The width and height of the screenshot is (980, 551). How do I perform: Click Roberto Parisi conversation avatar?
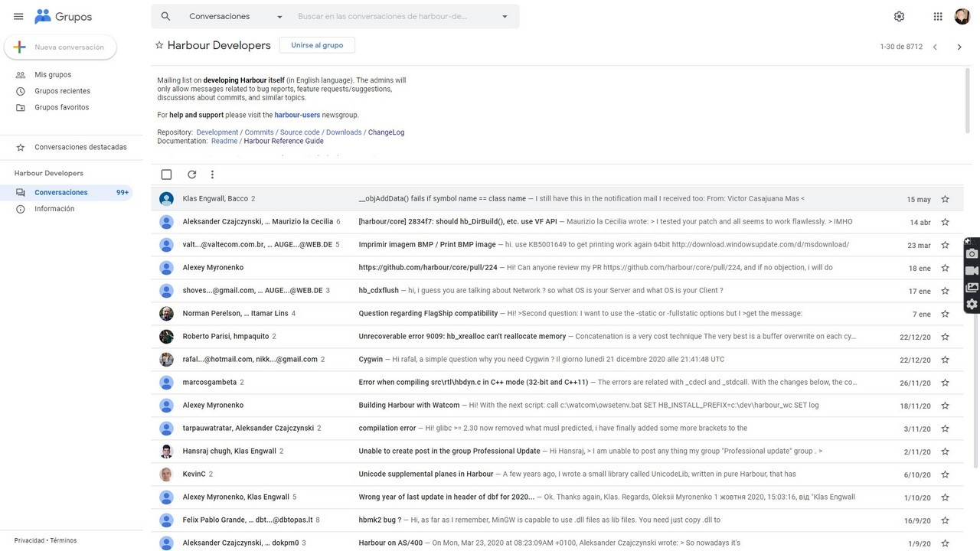point(166,337)
